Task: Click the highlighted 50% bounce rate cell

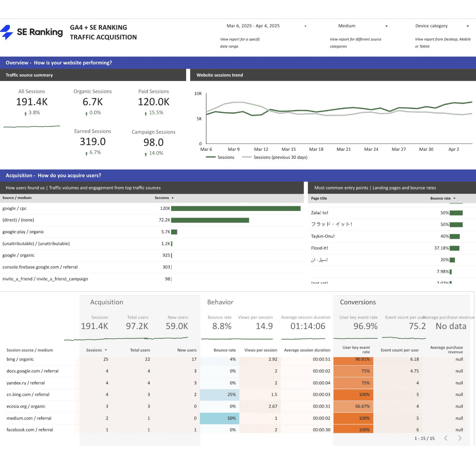Action: pyautogui.click(x=220, y=418)
